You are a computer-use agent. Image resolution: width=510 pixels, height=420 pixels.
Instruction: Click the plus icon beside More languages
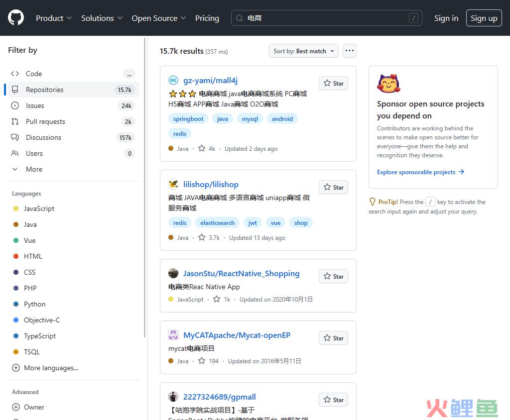point(16,368)
